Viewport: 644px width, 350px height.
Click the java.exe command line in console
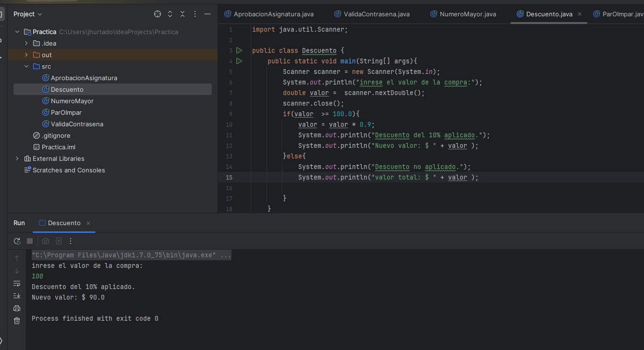(132, 255)
